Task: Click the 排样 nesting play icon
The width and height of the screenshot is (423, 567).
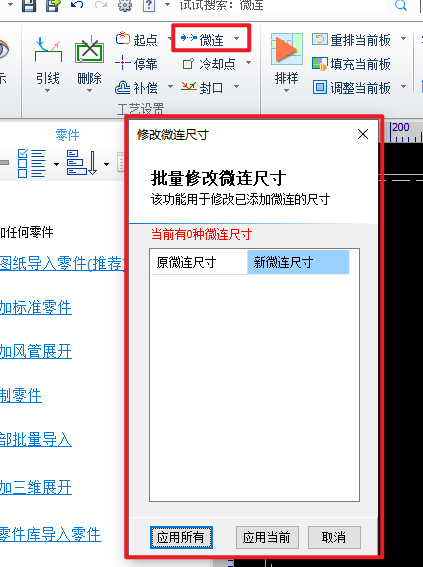Action: [286, 48]
